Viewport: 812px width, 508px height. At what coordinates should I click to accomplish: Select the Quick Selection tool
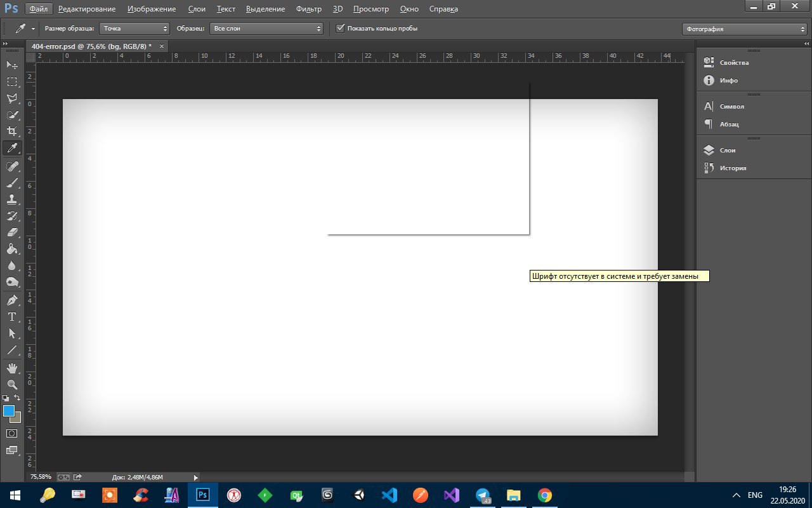pos(12,115)
